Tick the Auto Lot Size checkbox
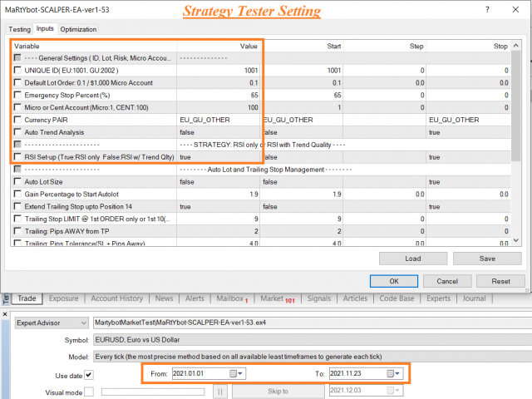532x399 pixels. pyautogui.click(x=17, y=181)
